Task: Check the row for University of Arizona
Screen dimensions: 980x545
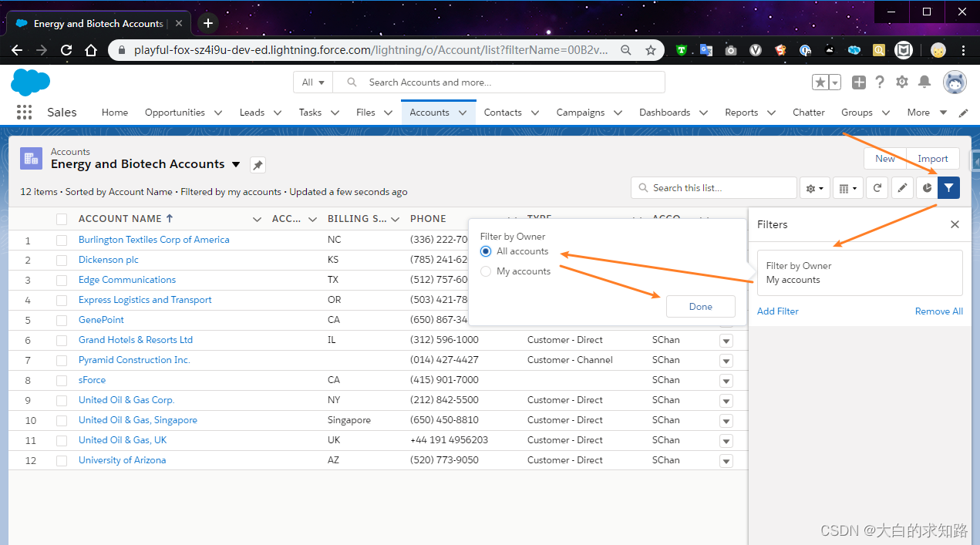Action: pos(62,460)
